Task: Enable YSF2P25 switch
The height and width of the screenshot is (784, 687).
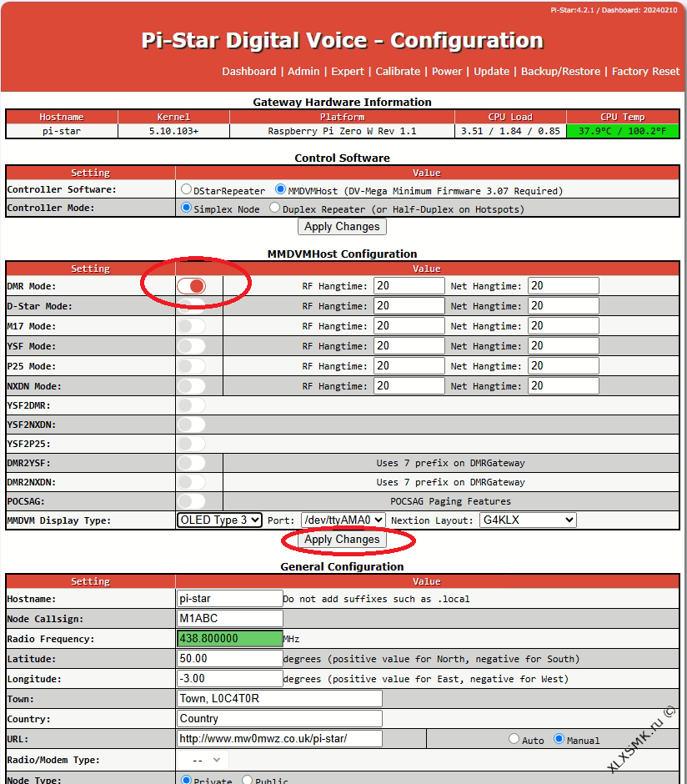Action: coord(192,444)
